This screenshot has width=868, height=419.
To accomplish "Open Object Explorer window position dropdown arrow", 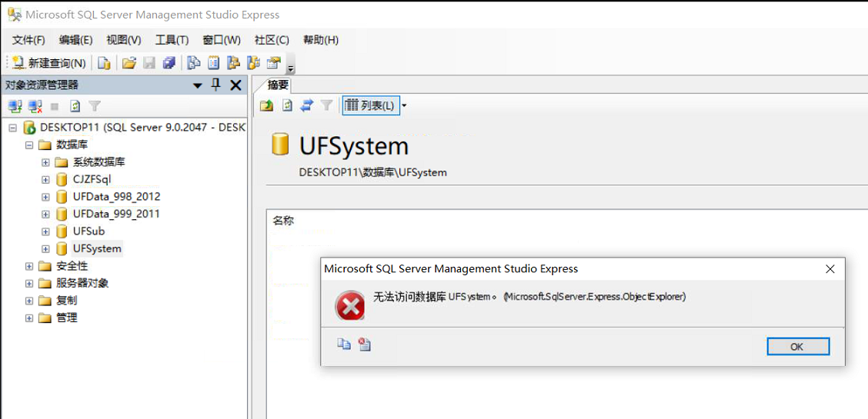I will 198,85.
